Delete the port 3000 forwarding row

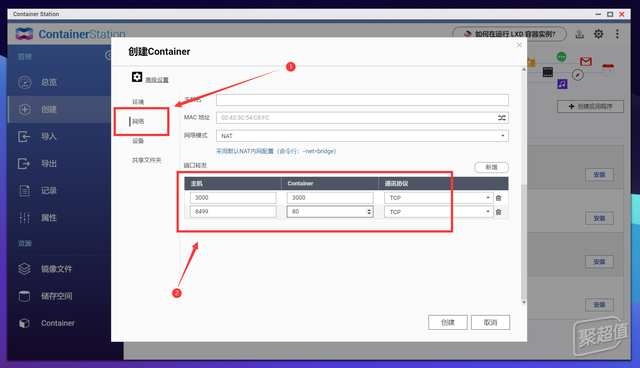(x=498, y=198)
